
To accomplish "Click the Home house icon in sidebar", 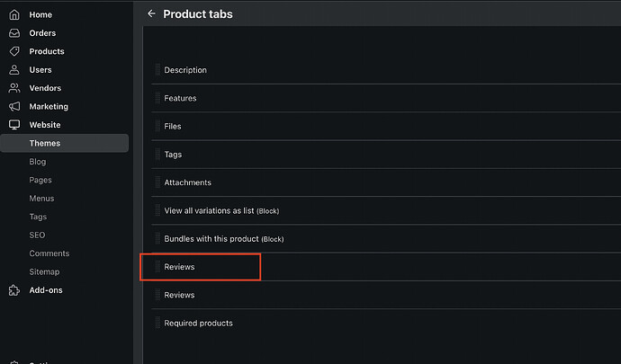I will (13, 15).
